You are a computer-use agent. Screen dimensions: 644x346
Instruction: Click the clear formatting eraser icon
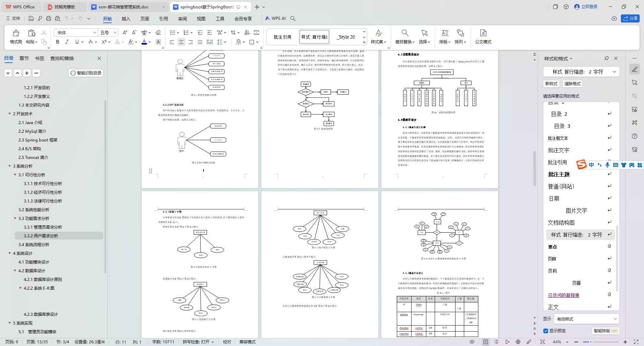coord(158,33)
